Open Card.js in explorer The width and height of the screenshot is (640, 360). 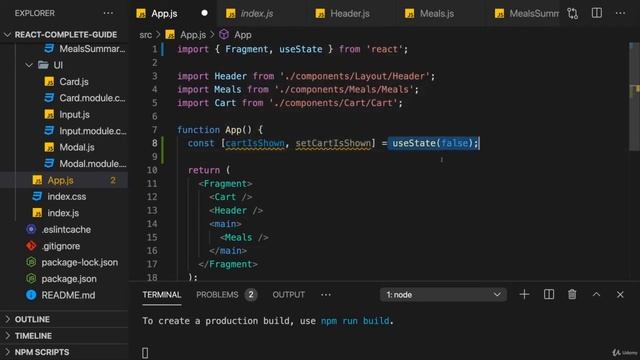click(74, 82)
